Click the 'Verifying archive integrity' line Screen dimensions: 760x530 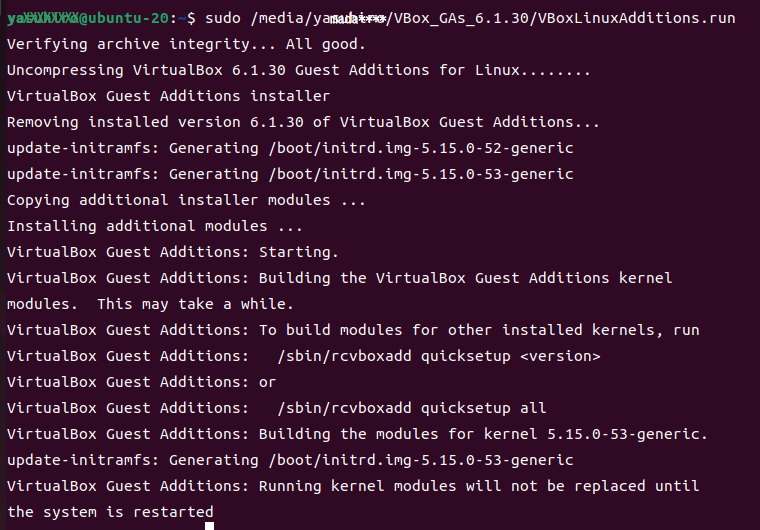click(186, 44)
